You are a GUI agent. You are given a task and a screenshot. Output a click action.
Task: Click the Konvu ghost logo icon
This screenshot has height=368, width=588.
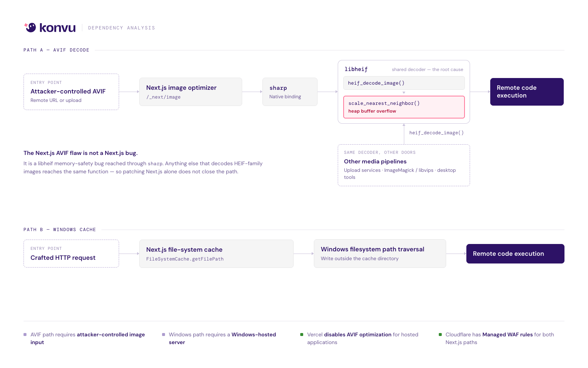[x=30, y=28]
